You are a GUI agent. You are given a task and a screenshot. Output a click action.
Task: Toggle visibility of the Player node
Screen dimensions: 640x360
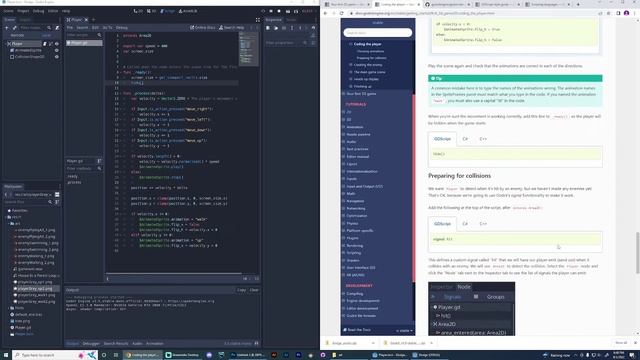pyautogui.click(x=57, y=44)
